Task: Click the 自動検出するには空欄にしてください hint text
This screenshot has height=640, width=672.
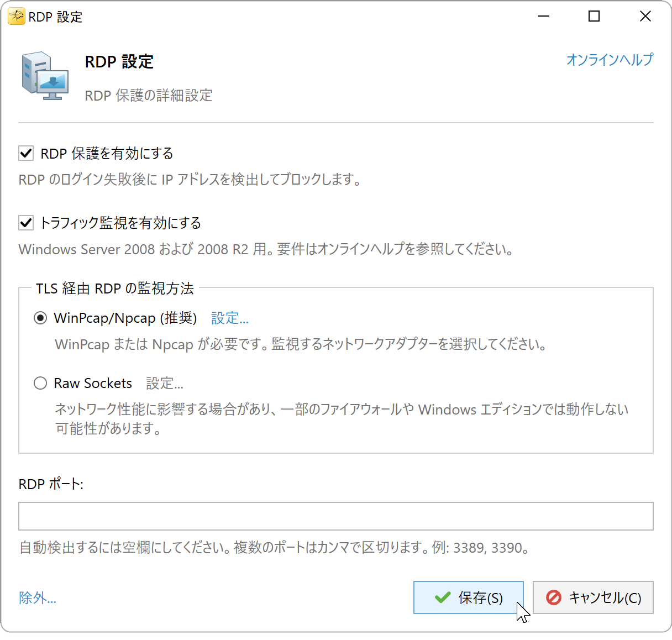Action: point(276,548)
